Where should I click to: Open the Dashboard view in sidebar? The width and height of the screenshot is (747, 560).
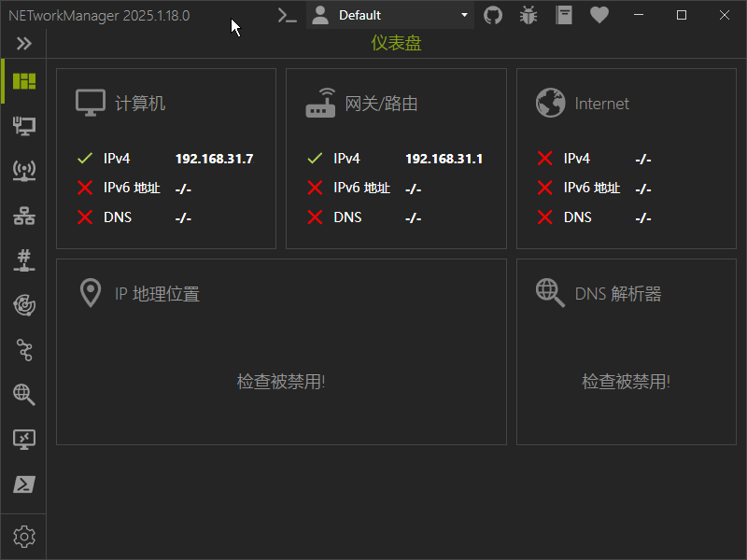24,81
